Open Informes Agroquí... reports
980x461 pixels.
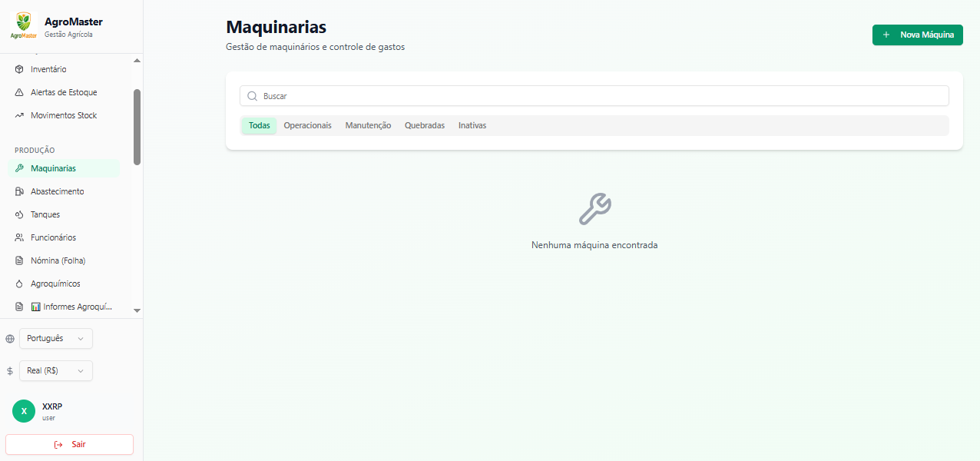pos(64,307)
